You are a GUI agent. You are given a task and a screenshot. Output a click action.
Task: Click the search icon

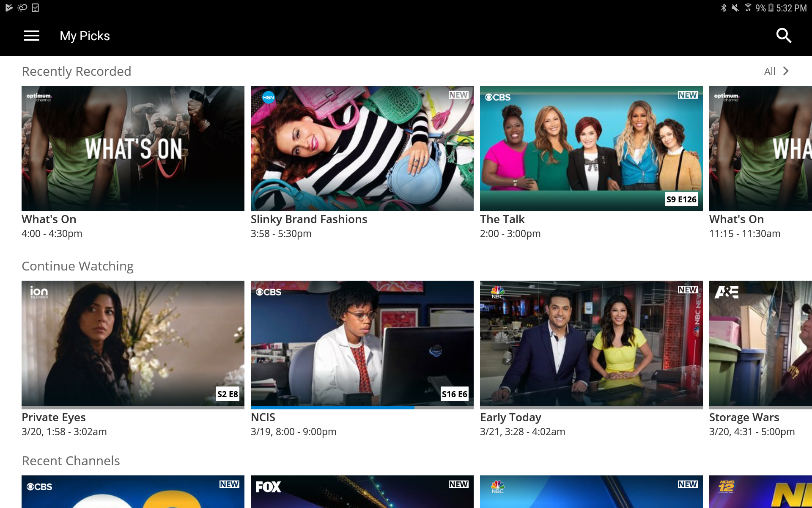[784, 36]
